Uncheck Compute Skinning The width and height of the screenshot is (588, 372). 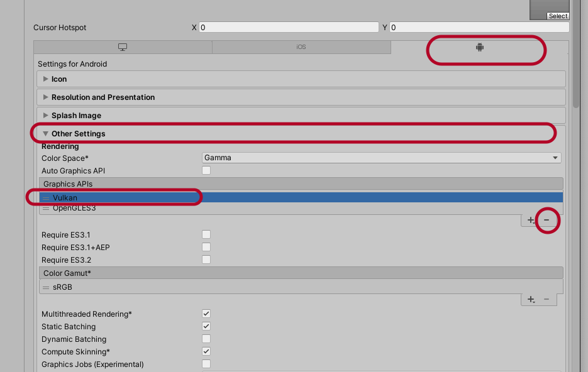(206, 351)
